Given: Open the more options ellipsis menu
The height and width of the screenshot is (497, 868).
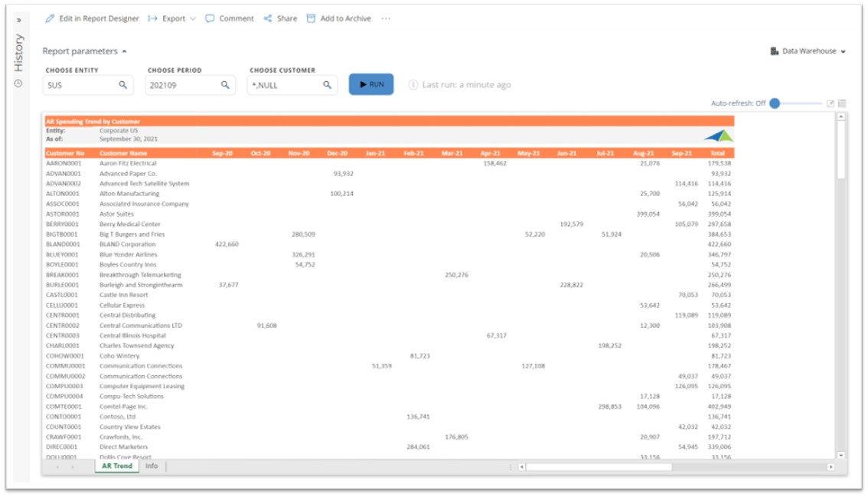Looking at the screenshot, I should 386,18.
